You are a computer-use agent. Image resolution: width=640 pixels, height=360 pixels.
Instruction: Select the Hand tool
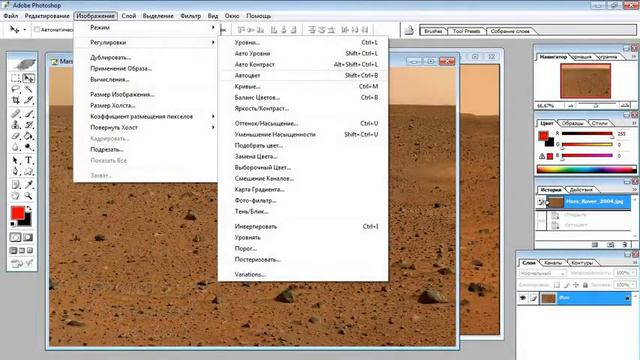click(x=16, y=196)
